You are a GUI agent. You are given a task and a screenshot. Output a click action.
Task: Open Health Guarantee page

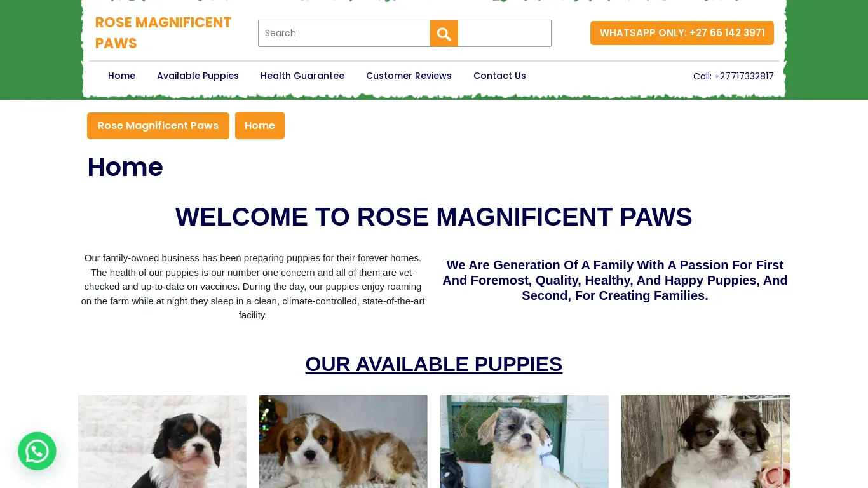point(302,76)
